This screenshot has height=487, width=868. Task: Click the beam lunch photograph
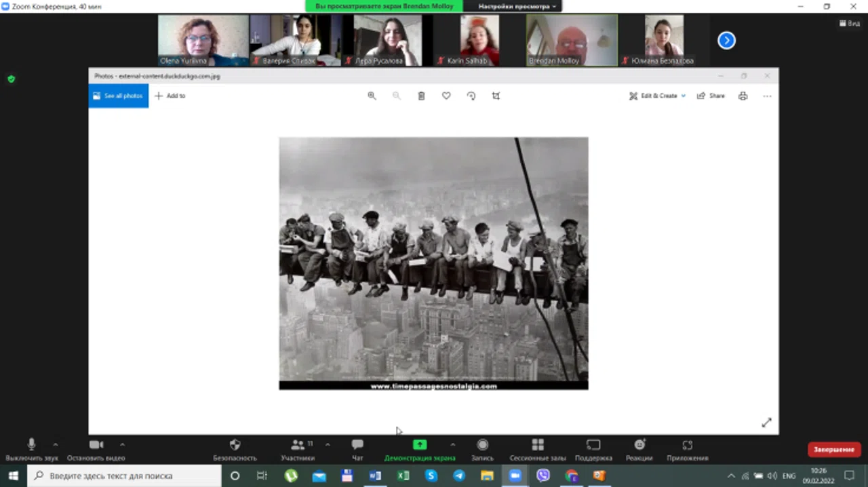pyautogui.click(x=433, y=263)
